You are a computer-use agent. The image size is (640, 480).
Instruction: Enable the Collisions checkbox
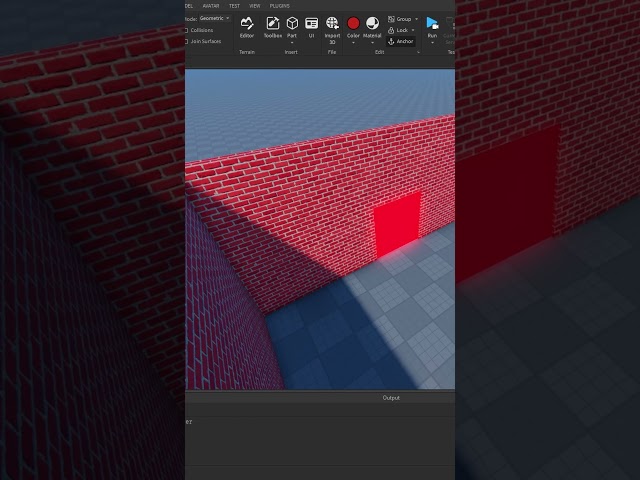(187, 30)
